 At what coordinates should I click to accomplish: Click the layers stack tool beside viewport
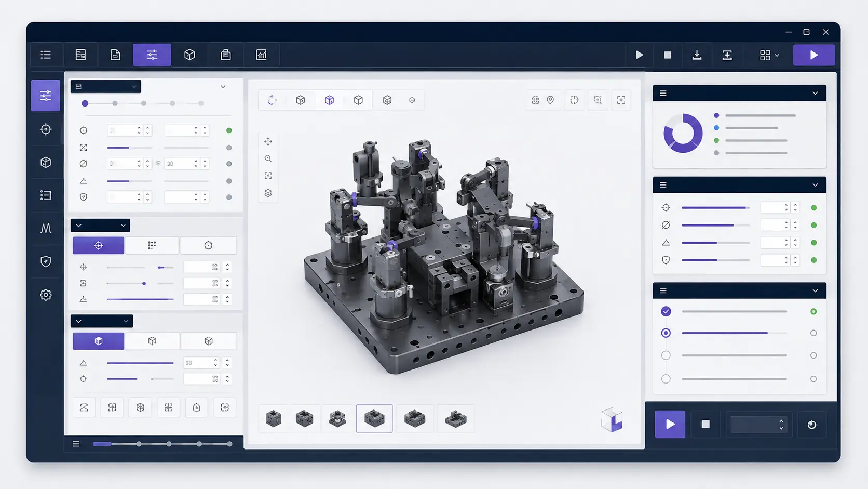[268, 193]
